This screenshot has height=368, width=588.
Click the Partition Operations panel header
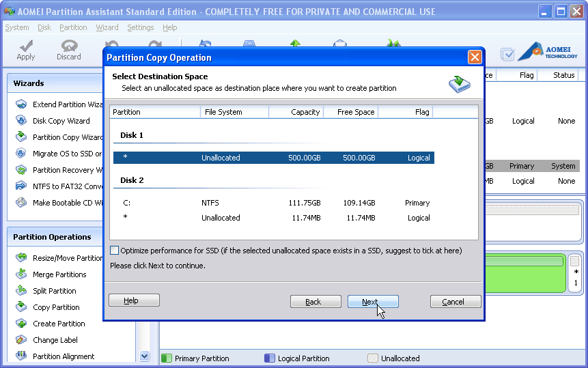tap(55, 237)
